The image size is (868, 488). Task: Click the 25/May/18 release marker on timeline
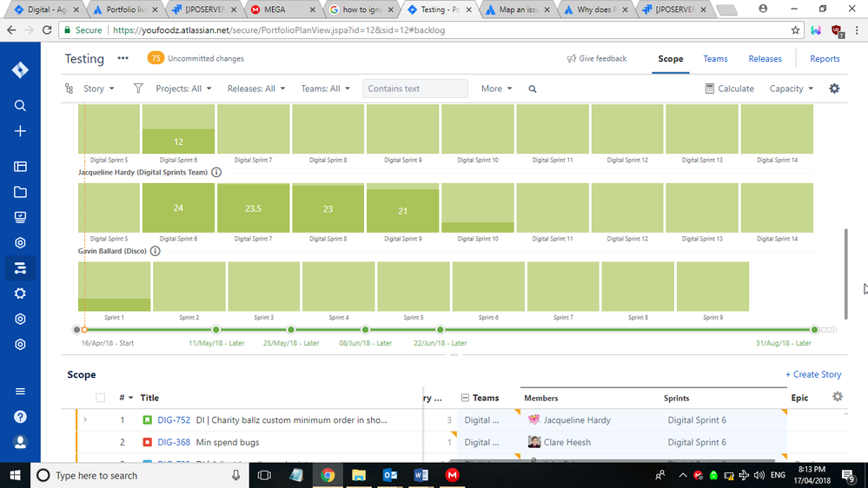[x=291, y=330]
